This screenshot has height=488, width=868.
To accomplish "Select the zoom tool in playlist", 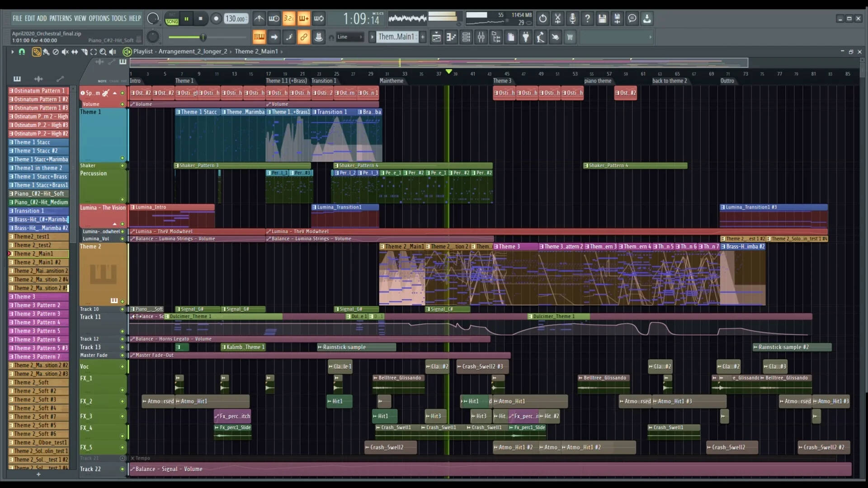I will [x=103, y=52].
